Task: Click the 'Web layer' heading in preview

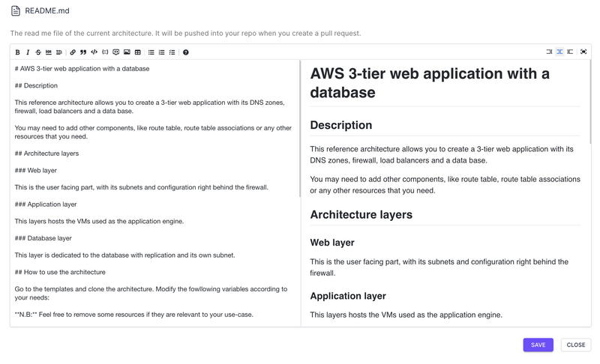Action: 332,243
